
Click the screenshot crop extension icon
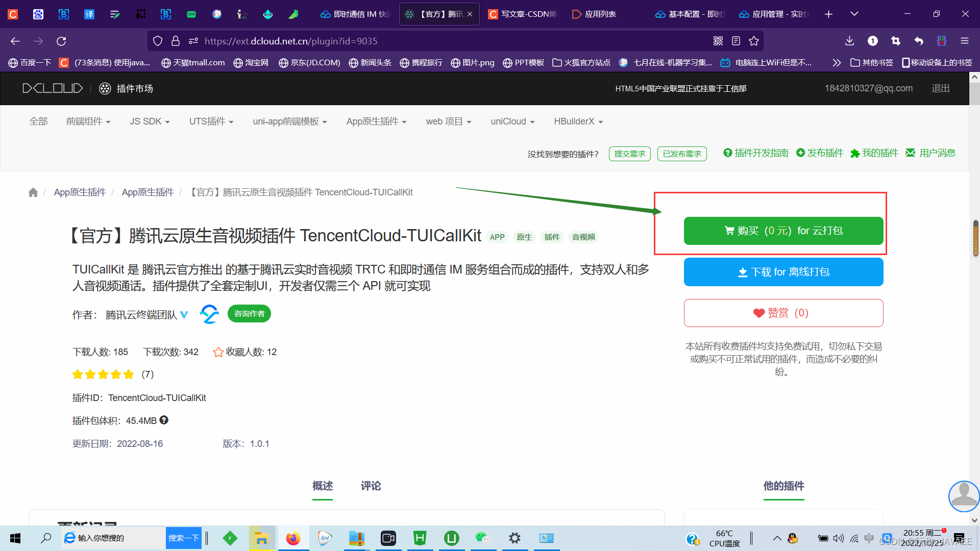pos(896,41)
